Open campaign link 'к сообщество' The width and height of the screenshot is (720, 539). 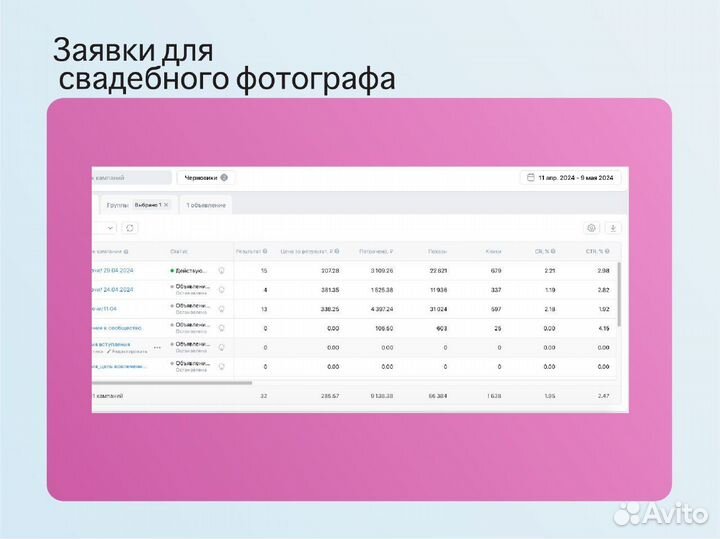point(117,328)
